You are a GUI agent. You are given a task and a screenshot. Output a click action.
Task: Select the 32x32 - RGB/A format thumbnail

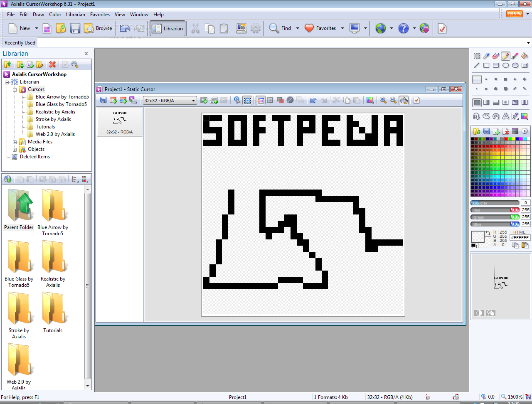120,121
